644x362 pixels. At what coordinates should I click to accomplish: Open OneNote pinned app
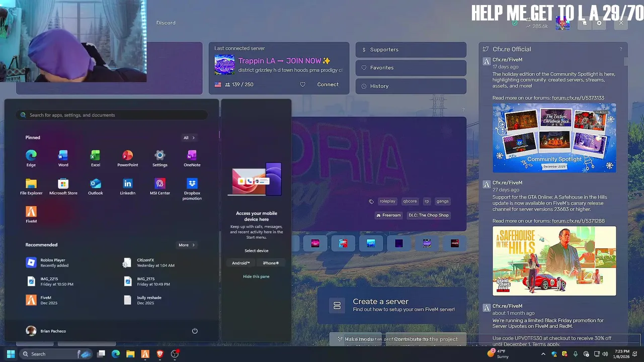point(192,158)
